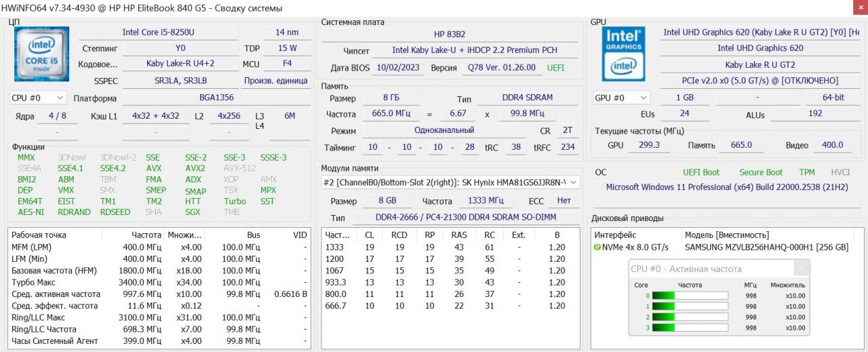Select the Samsung MZVLB256HAHQ drive entry

(x=766, y=248)
